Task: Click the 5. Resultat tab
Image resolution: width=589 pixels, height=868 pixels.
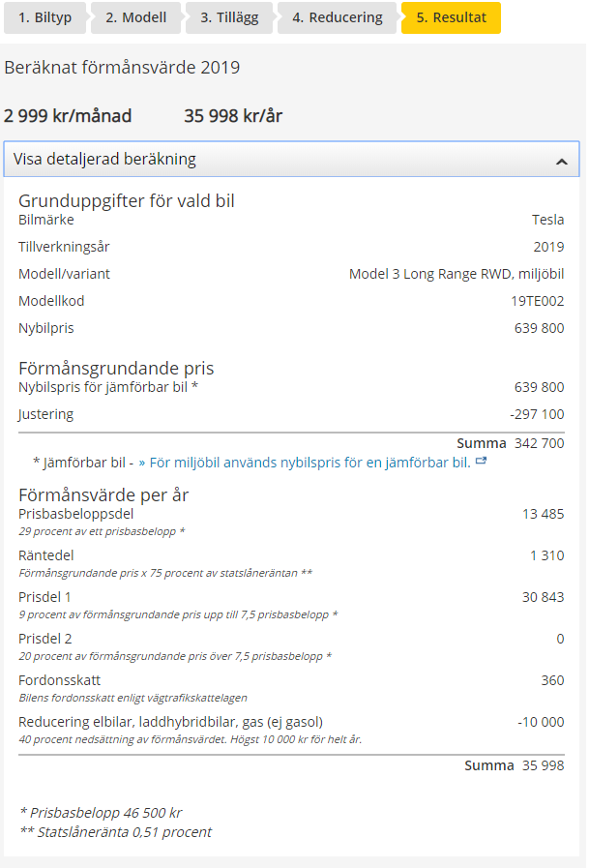Action: [451, 17]
